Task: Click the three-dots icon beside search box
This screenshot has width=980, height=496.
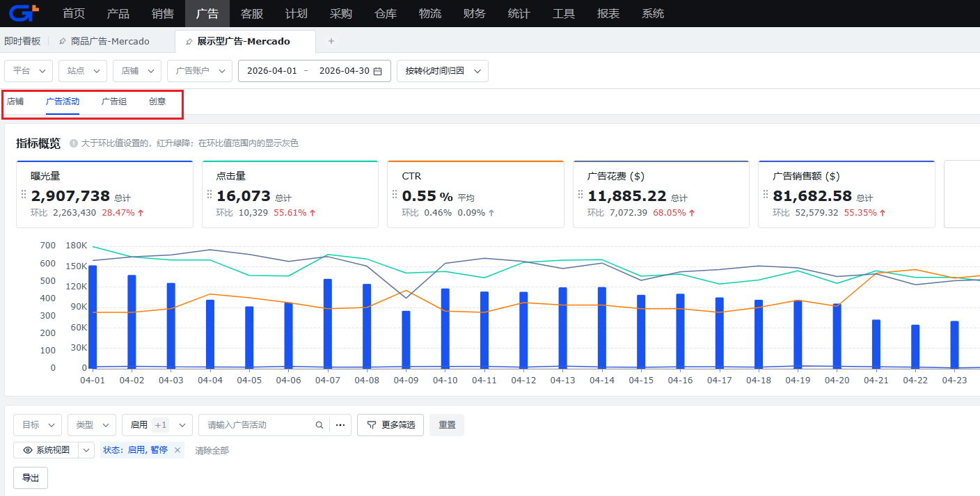Action: [340, 425]
